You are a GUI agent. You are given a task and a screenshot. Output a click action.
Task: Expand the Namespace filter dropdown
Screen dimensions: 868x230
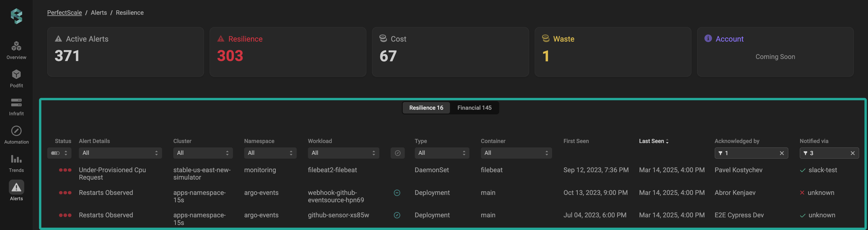tap(270, 153)
